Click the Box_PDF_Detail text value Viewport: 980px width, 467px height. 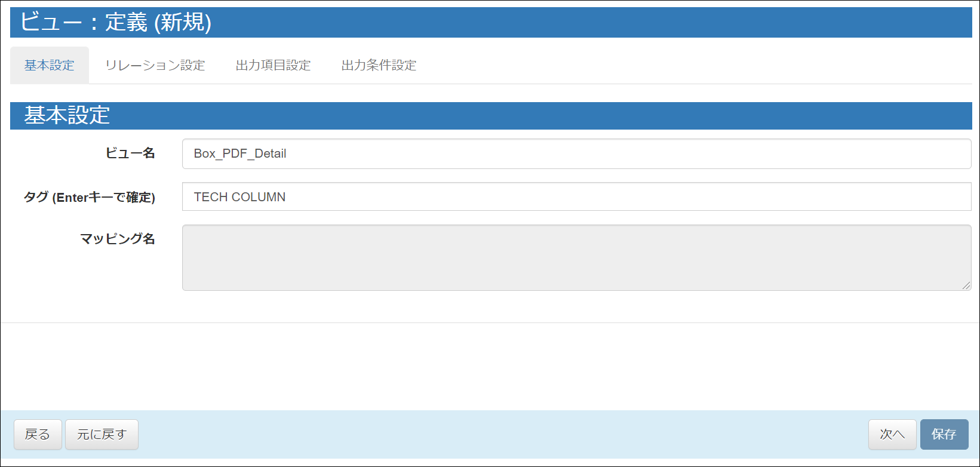(239, 153)
